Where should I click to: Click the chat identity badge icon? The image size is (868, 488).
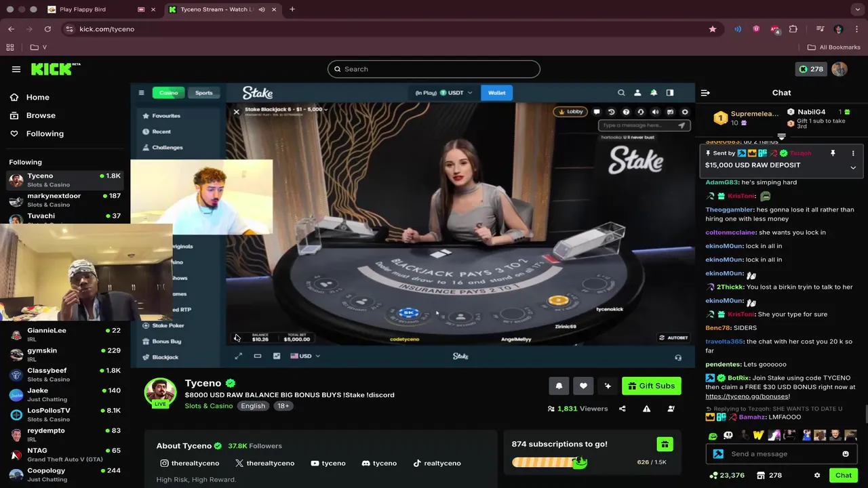click(718, 454)
